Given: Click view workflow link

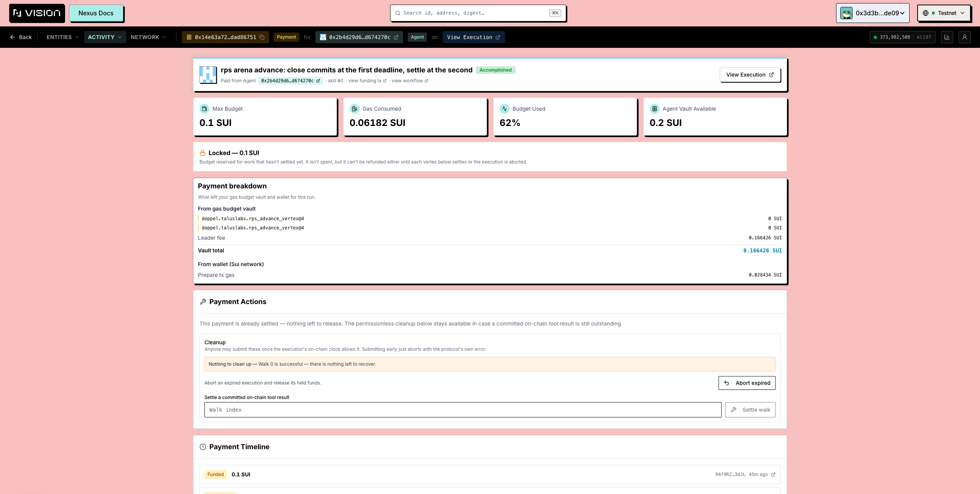Looking at the screenshot, I should point(410,81).
